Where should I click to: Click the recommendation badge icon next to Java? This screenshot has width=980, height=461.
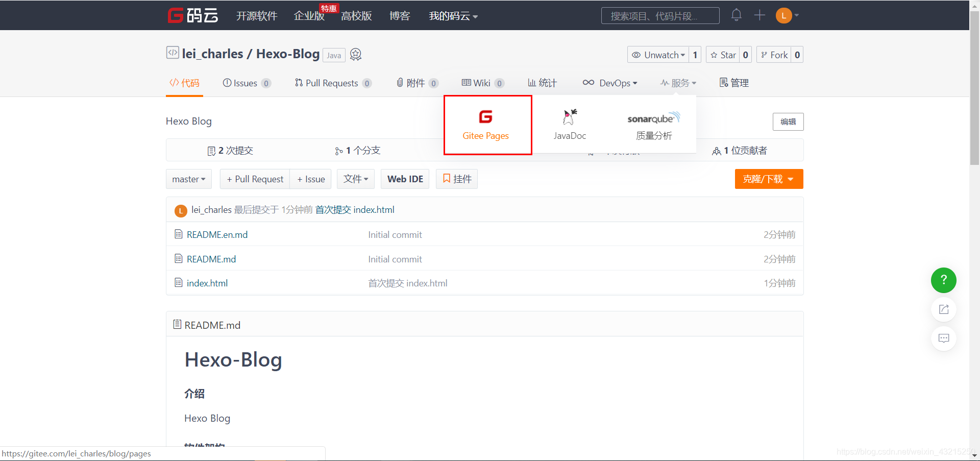coord(356,54)
